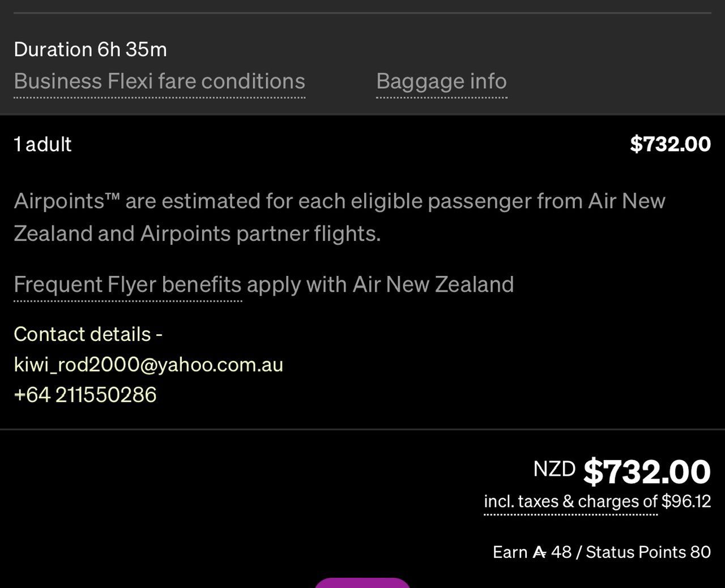This screenshot has height=588, width=725.
Task: Open the taxes & charges breakdown link
Action: 570,501
